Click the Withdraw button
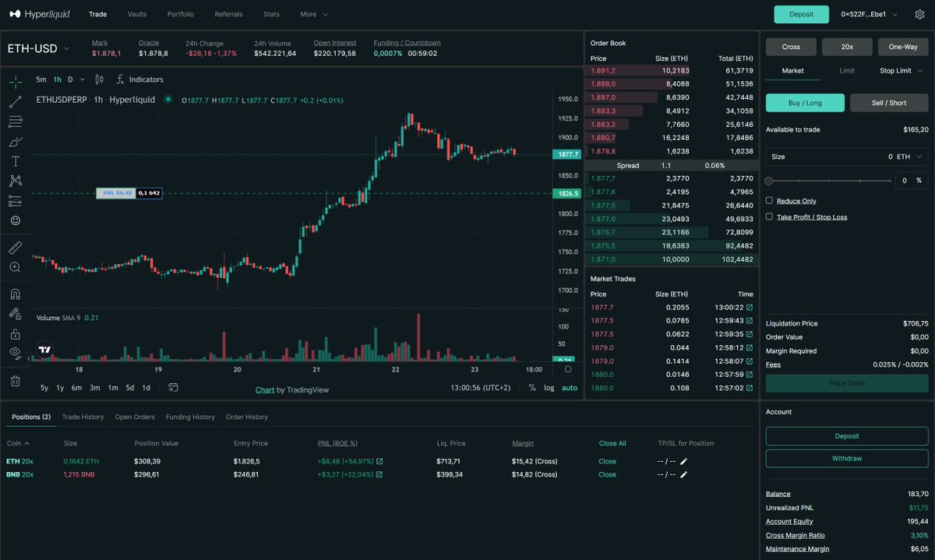935x560 pixels. [847, 458]
